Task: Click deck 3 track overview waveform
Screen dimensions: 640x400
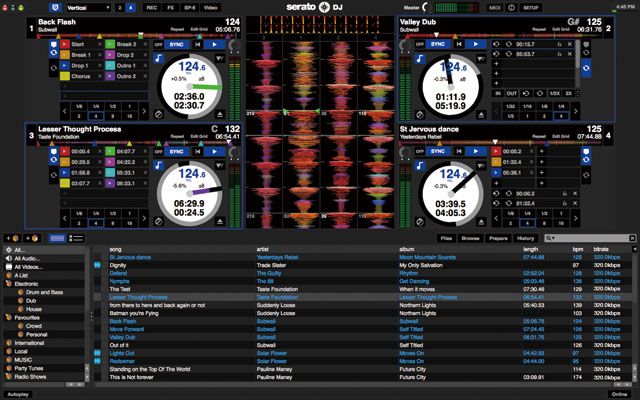Action: point(135,144)
